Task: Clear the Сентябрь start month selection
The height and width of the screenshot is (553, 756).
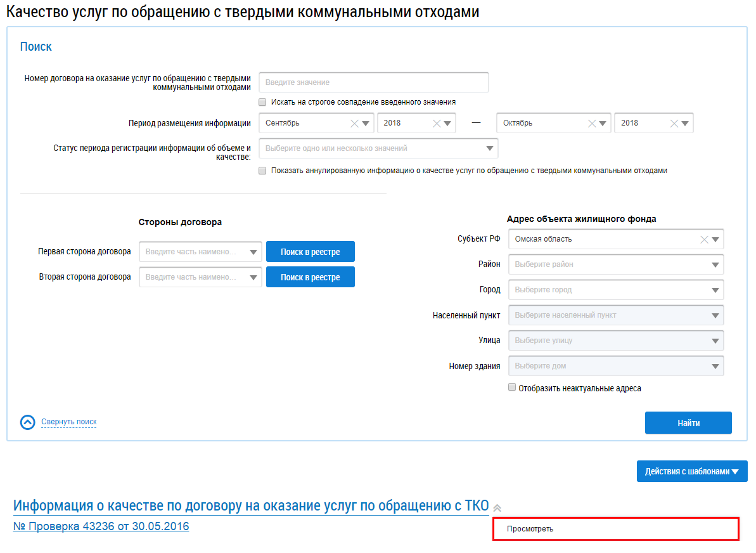Action: pos(354,124)
